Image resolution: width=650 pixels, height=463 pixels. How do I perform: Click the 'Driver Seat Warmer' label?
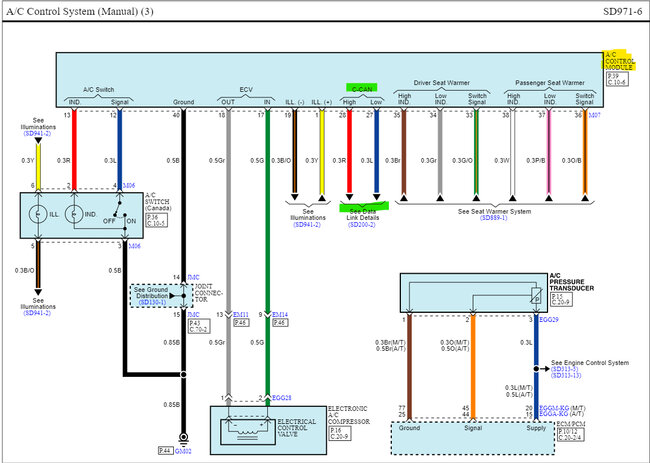[441, 83]
